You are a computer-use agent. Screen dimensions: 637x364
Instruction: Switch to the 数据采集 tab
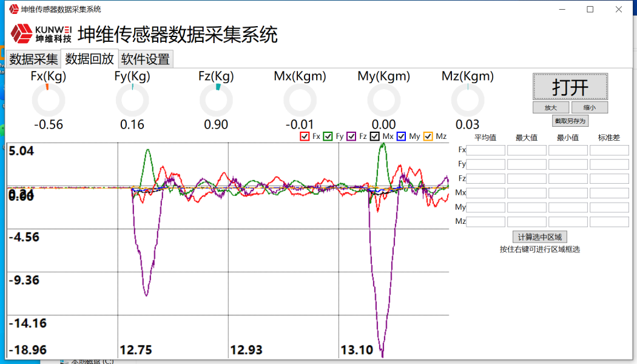click(33, 59)
